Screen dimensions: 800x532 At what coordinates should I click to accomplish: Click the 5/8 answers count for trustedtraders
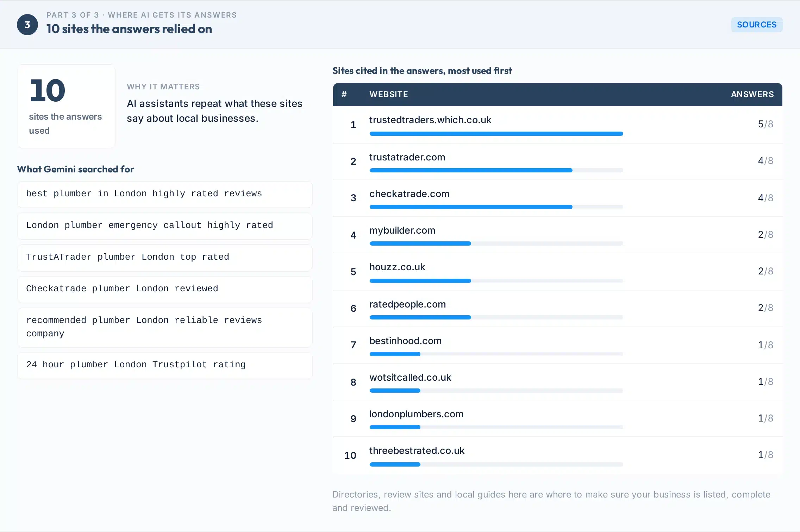point(765,124)
